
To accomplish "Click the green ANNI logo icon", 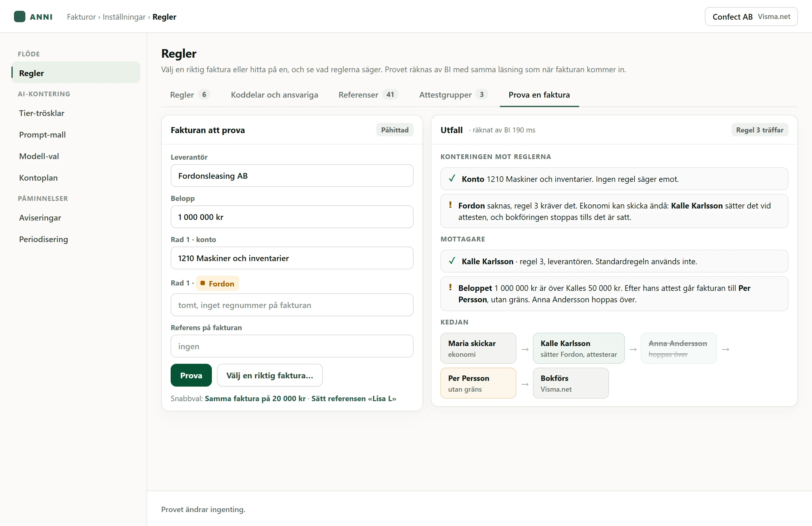I will (19, 16).
